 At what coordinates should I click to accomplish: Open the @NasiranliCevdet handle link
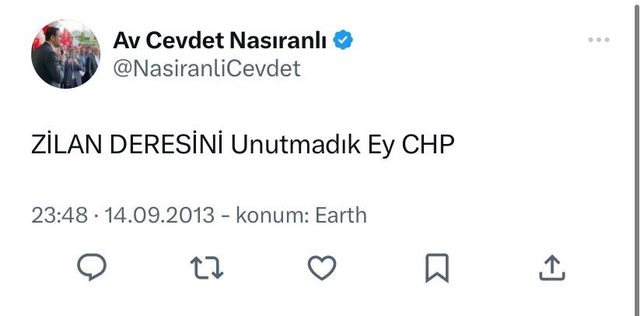(206, 68)
